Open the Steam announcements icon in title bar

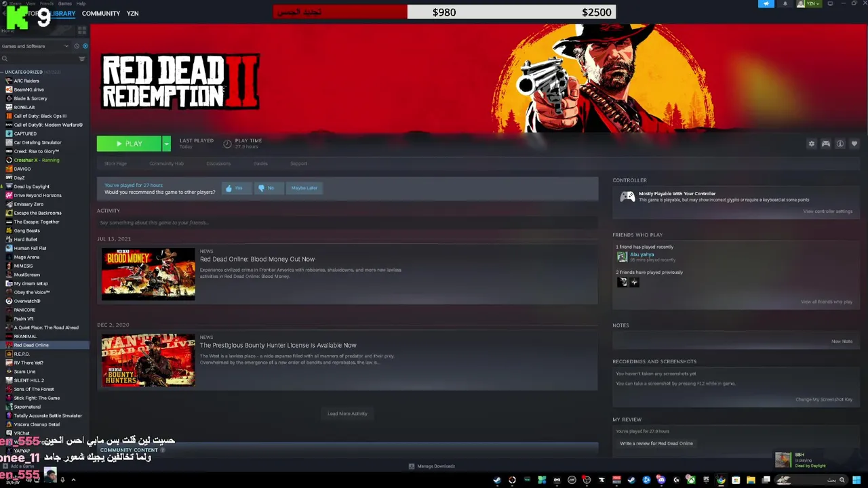pyautogui.click(x=766, y=4)
